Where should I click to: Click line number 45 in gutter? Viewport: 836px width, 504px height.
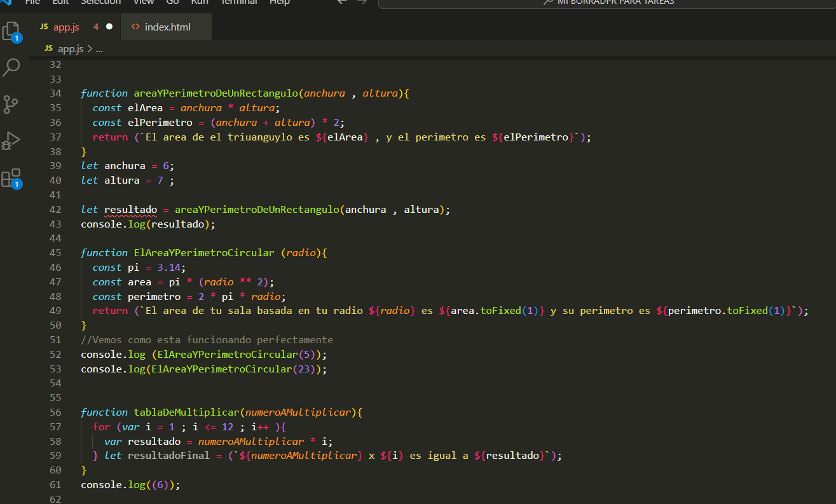coord(55,253)
